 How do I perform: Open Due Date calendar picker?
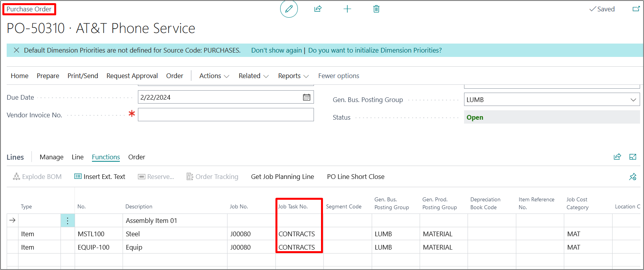[306, 97]
